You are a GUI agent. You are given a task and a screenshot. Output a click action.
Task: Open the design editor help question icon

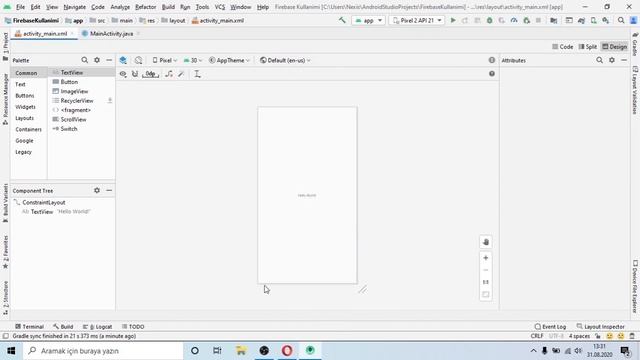pos(492,74)
